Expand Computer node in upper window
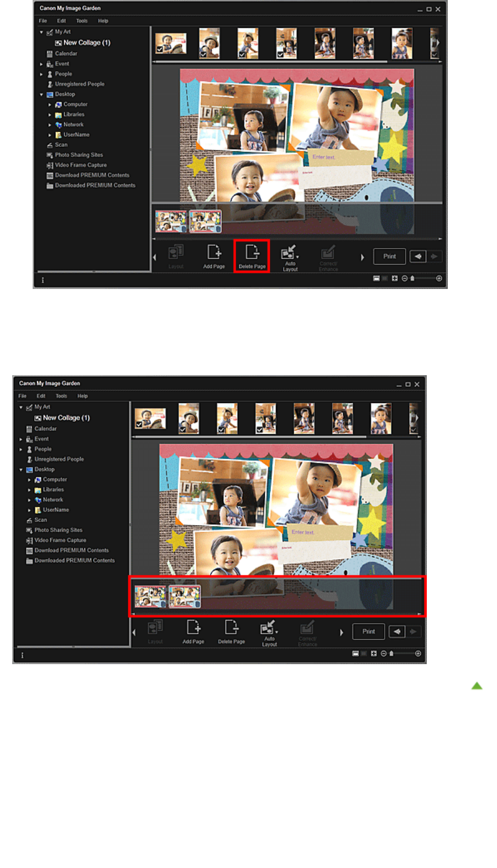 (50, 104)
